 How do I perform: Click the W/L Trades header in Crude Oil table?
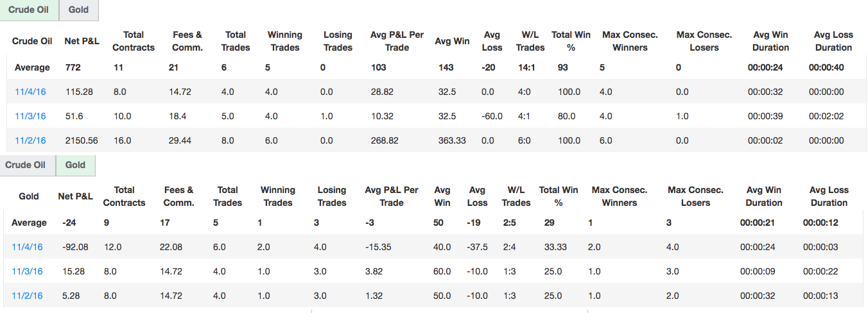click(530, 41)
